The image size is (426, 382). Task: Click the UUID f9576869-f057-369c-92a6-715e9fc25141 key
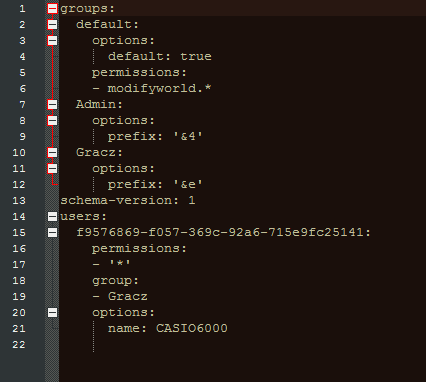[223, 232]
